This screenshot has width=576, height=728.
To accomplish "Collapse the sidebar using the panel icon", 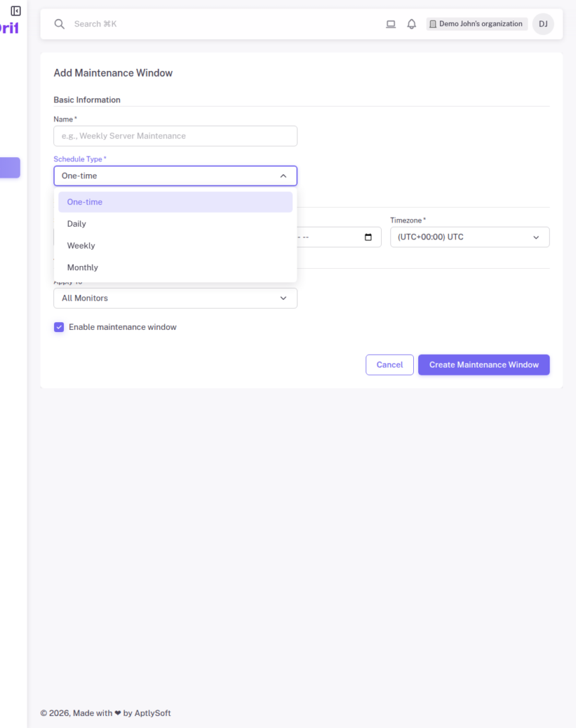I will (16, 11).
